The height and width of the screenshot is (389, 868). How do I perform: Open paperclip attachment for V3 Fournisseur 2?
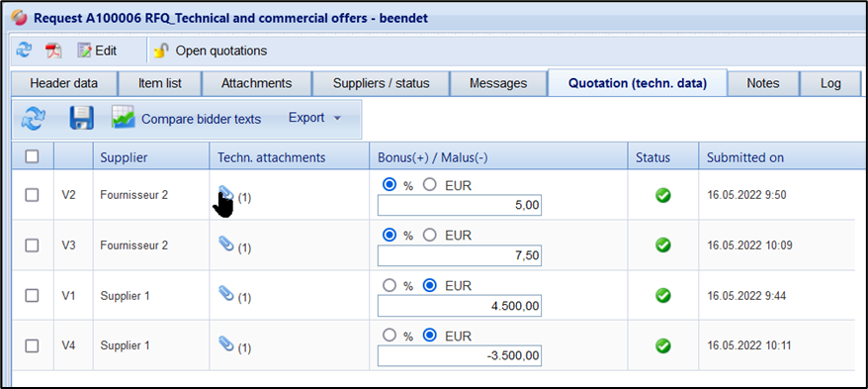click(226, 243)
